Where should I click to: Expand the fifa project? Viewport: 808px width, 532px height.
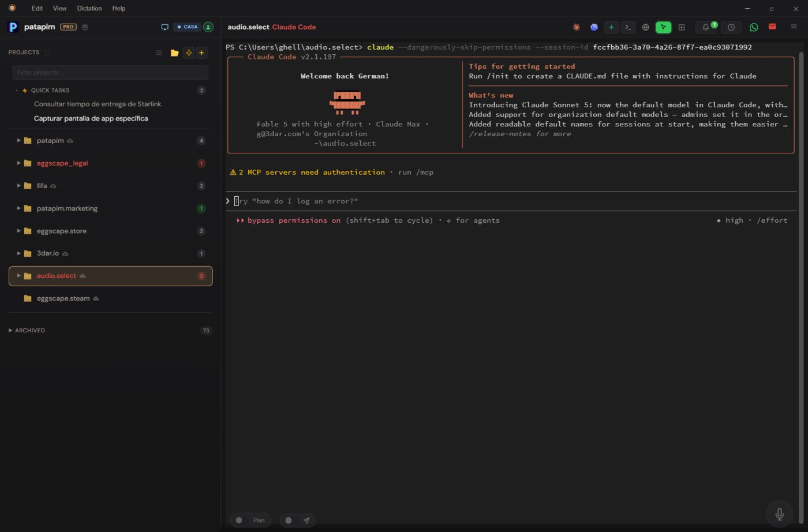pos(18,186)
